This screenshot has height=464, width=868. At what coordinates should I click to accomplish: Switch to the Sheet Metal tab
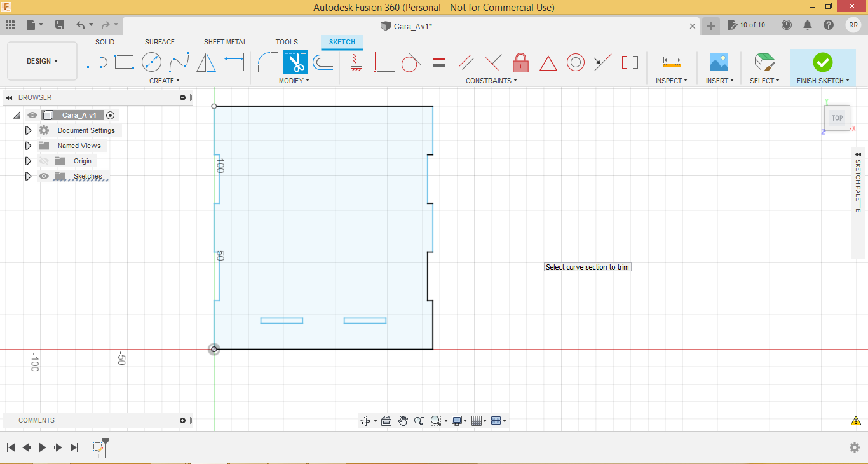point(226,42)
